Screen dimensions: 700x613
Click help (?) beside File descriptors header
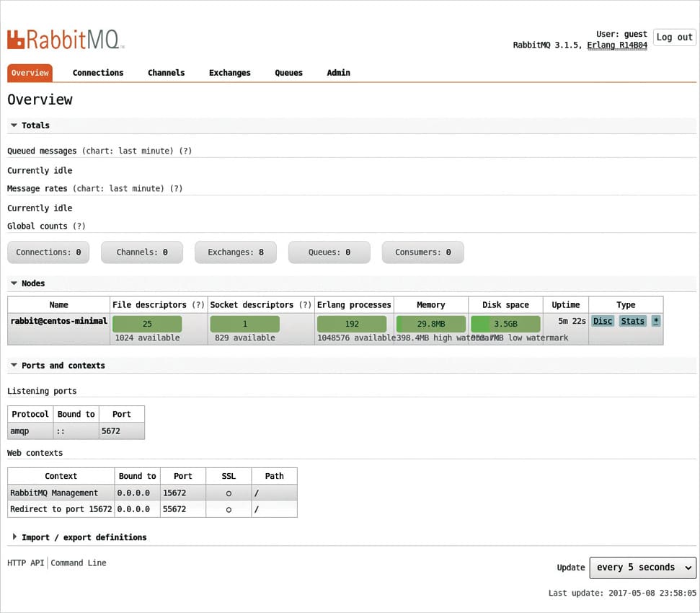[x=198, y=304]
